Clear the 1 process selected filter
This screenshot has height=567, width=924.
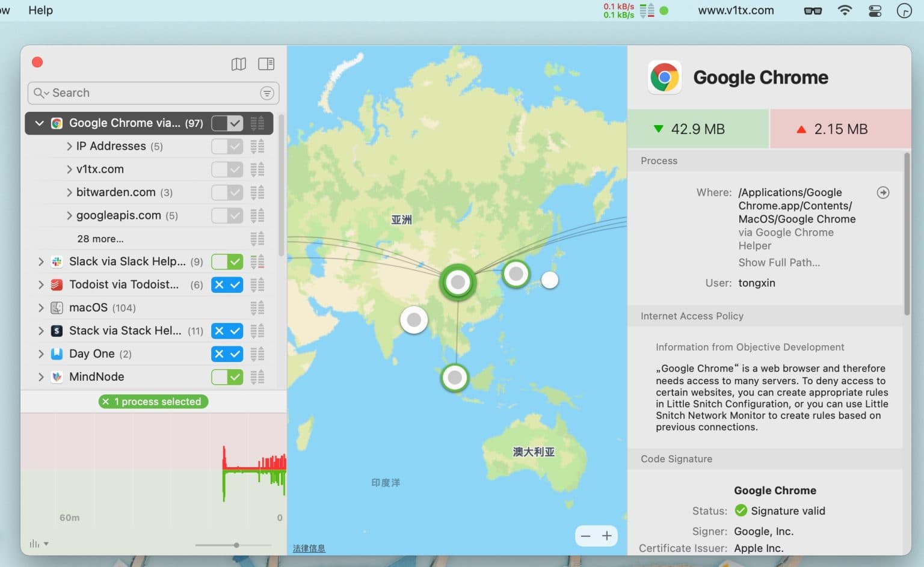click(x=106, y=402)
